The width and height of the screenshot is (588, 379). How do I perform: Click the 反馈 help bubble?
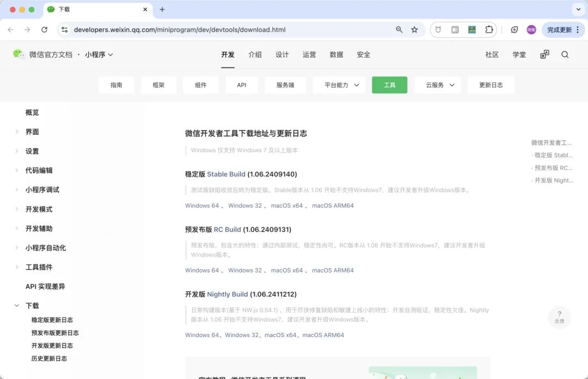(559, 317)
